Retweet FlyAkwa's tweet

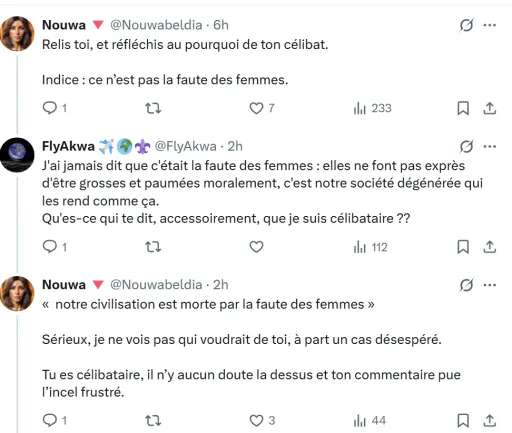pos(153,247)
